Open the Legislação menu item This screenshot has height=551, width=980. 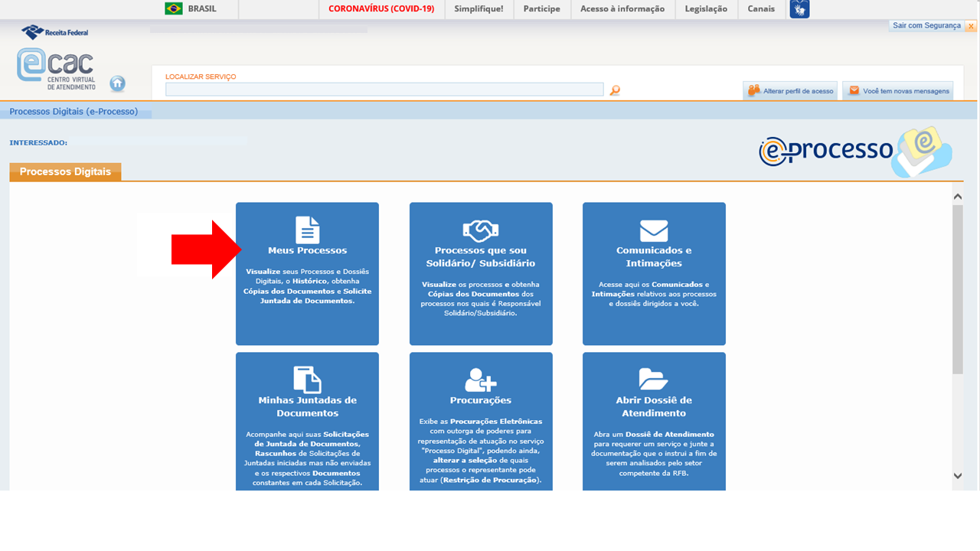click(x=706, y=9)
